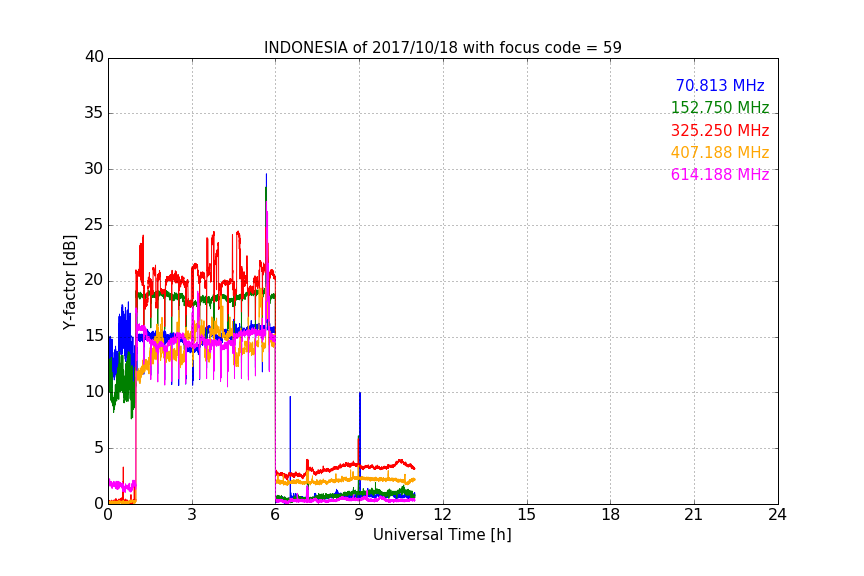Click the y-axis tick label 35
Screen dimensions: 864x576
click(x=94, y=113)
